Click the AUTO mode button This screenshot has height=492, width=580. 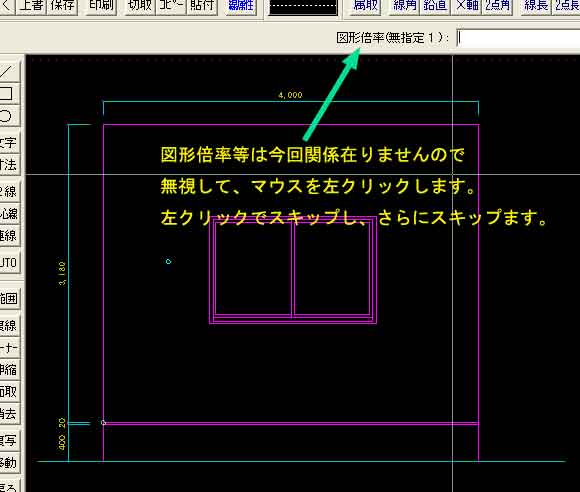click(x=8, y=263)
